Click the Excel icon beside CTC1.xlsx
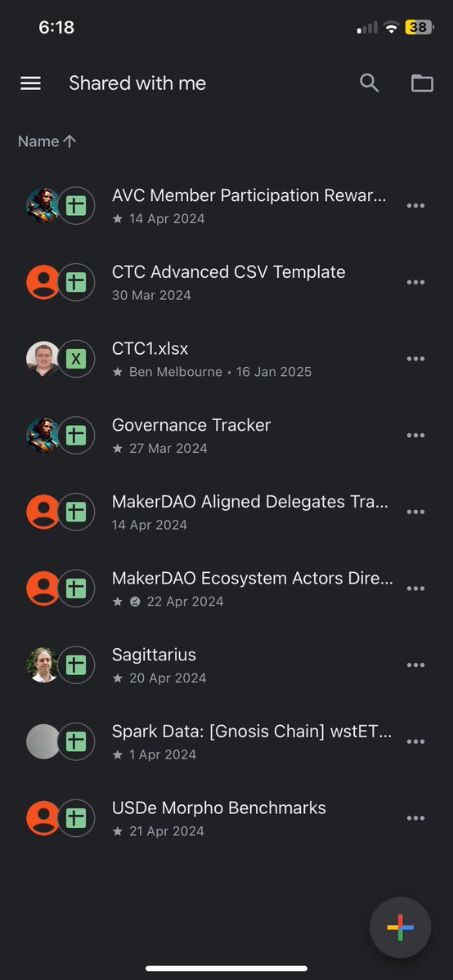The image size is (453, 980). click(76, 359)
